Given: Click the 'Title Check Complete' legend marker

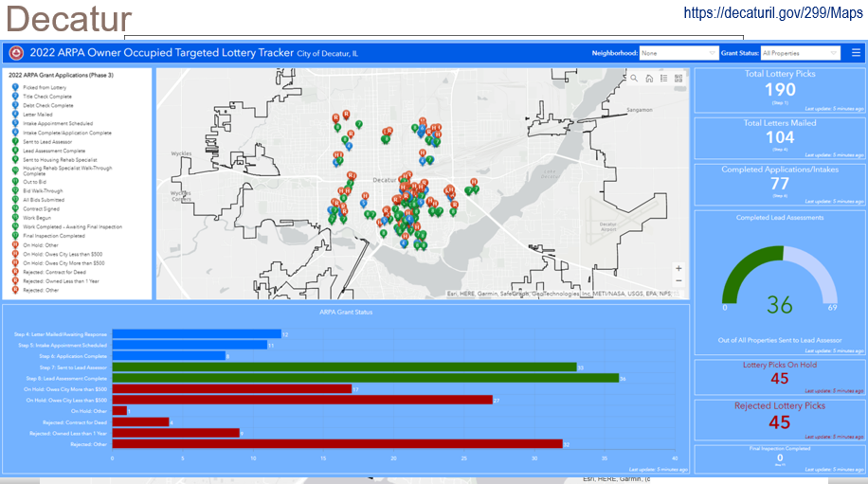Looking at the screenshot, I should click(x=15, y=97).
